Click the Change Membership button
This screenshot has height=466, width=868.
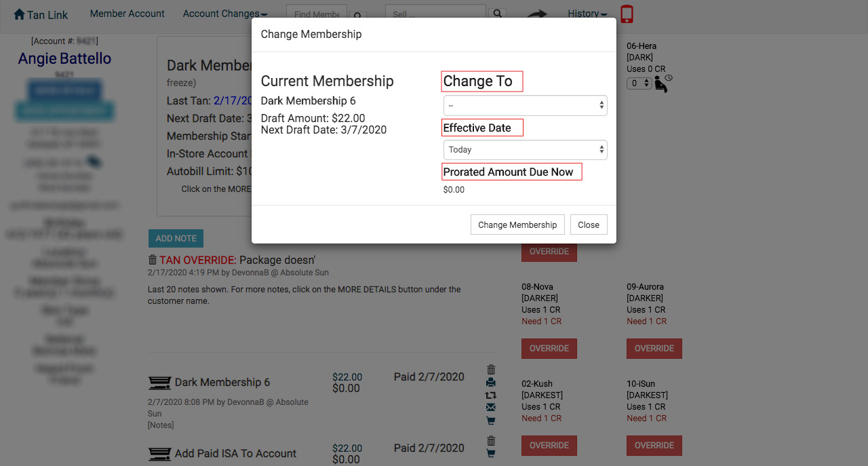517,225
